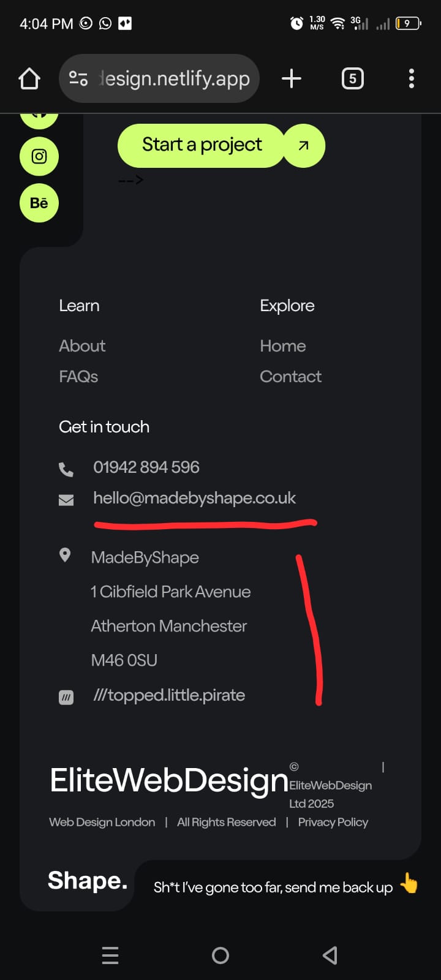Open the topped.little.pirate what3words link
This screenshot has height=980, width=441.
pyautogui.click(x=169, y=695)
